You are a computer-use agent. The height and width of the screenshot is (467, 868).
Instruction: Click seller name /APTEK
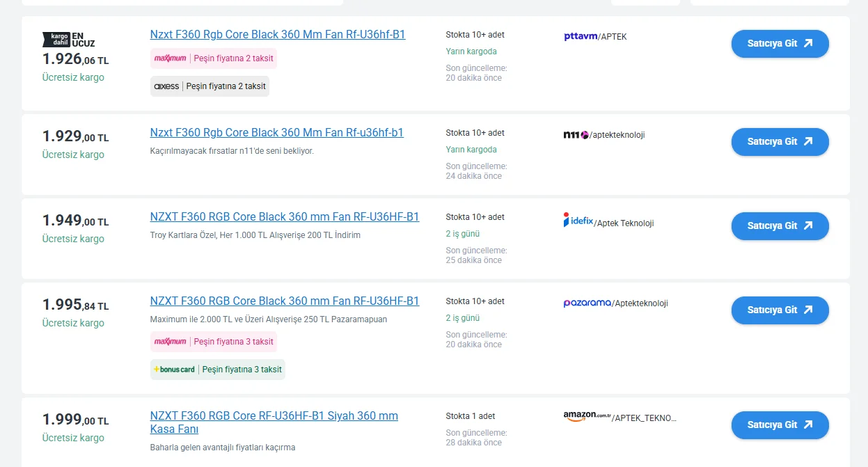click(613, 36)
